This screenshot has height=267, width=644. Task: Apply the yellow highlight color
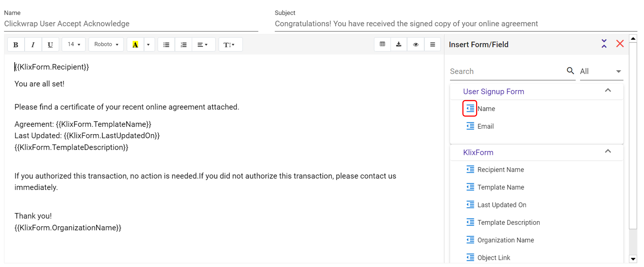tap(135, 45)
